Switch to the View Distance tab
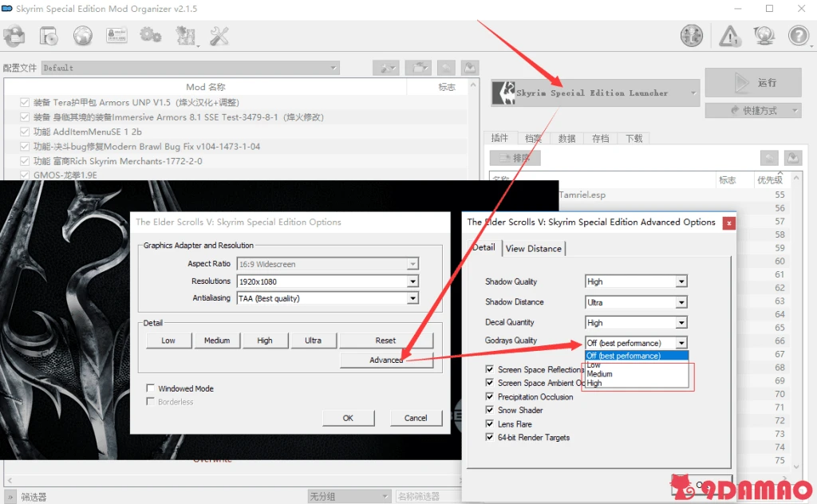The width and height of the screenshot is (817, 504). click(x=534, y=249)
